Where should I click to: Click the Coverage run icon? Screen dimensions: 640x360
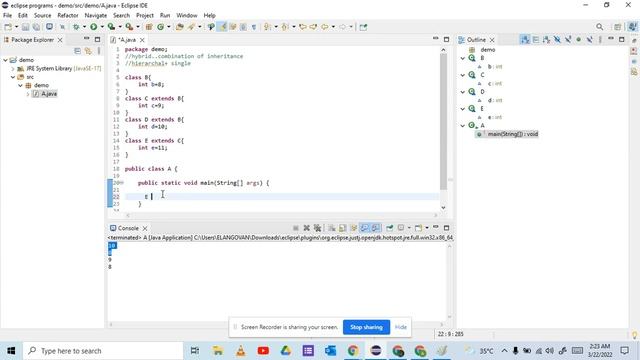[111, 27]
